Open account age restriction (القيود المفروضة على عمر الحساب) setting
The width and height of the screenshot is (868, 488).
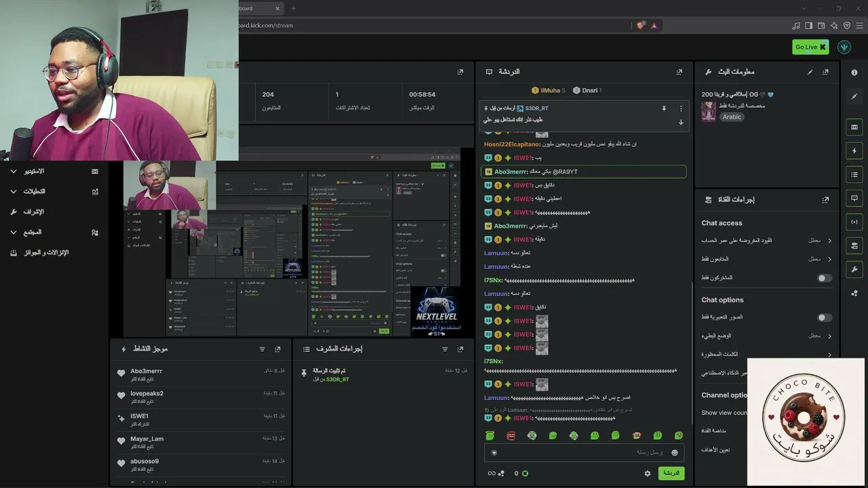(766, 241)
